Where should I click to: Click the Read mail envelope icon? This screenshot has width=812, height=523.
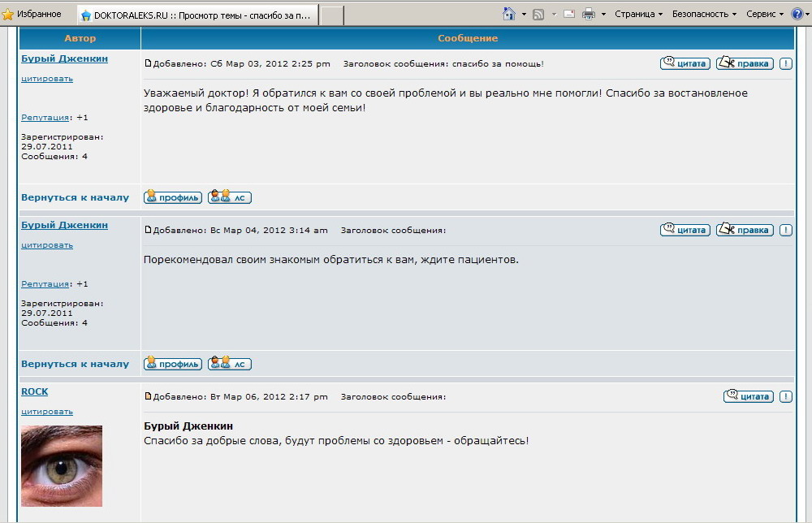[x=569, y=14]
